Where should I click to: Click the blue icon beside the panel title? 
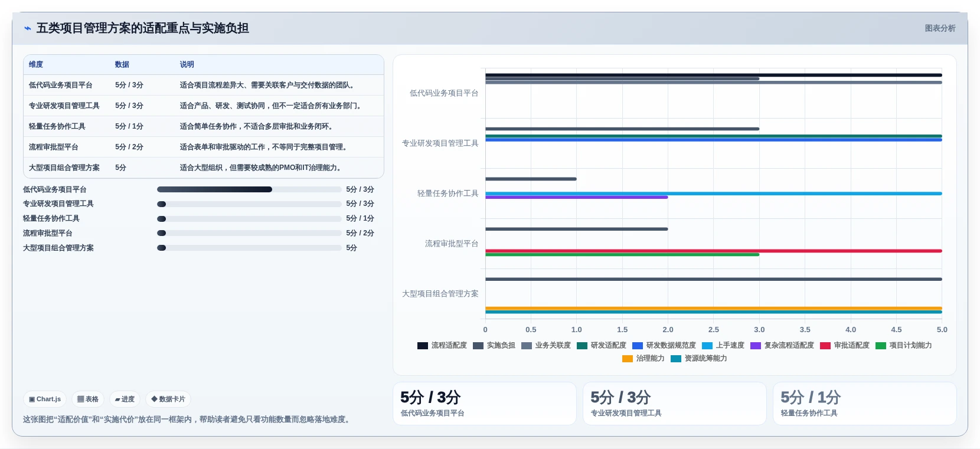(27, 28)
